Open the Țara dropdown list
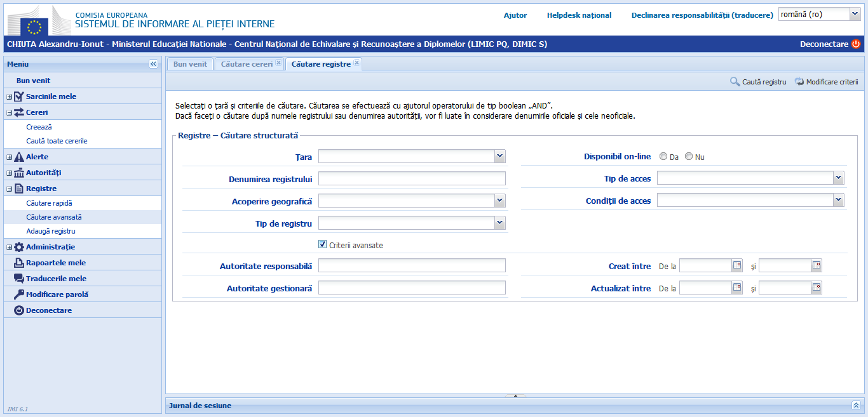 coord(499,156)
